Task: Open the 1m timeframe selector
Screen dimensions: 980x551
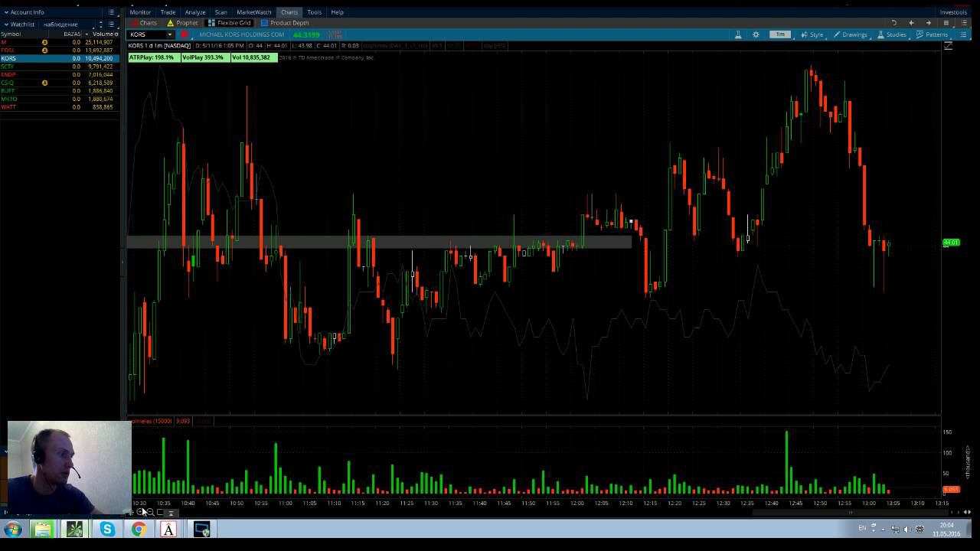Action: [x=779, y=34]
